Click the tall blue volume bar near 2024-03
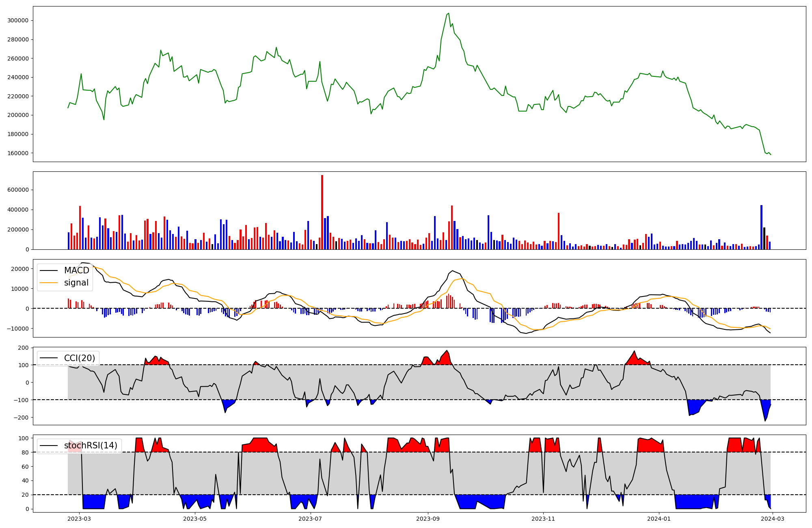 (761, 227)
